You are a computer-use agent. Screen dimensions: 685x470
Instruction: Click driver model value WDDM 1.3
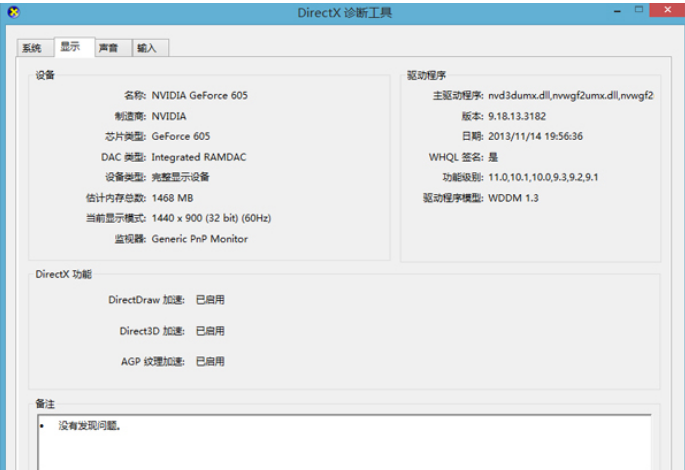513,198
